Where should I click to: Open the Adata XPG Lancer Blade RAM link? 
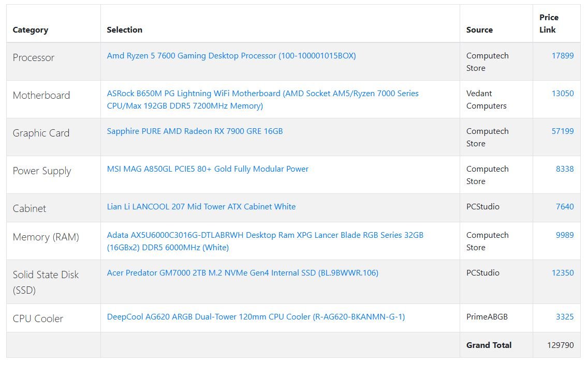[265, 241]
